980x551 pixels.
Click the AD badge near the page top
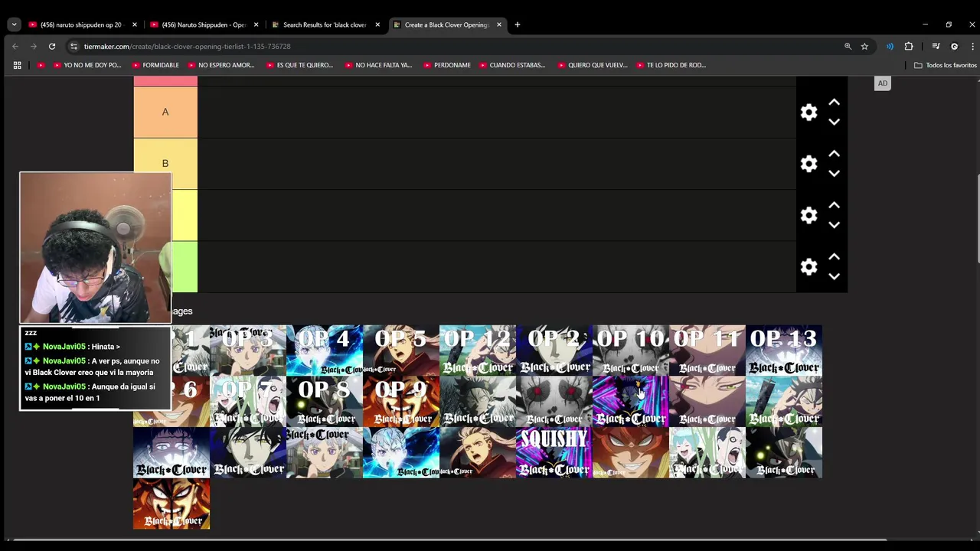tap(882, 83)
